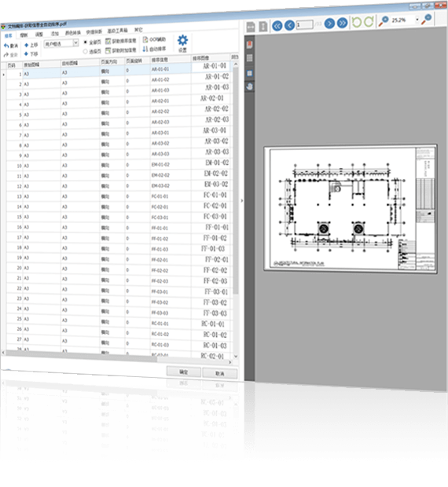Click the 排序图像 column header
The height and width of the screenshot is (487, 448).
click(x=211, y=58)
